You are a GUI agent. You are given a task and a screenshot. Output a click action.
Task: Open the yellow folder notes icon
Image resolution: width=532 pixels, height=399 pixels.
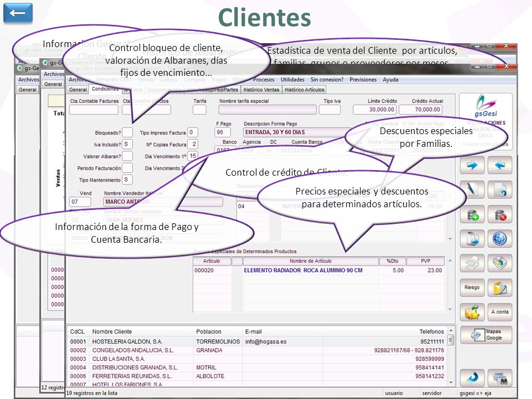pos(500,288)
